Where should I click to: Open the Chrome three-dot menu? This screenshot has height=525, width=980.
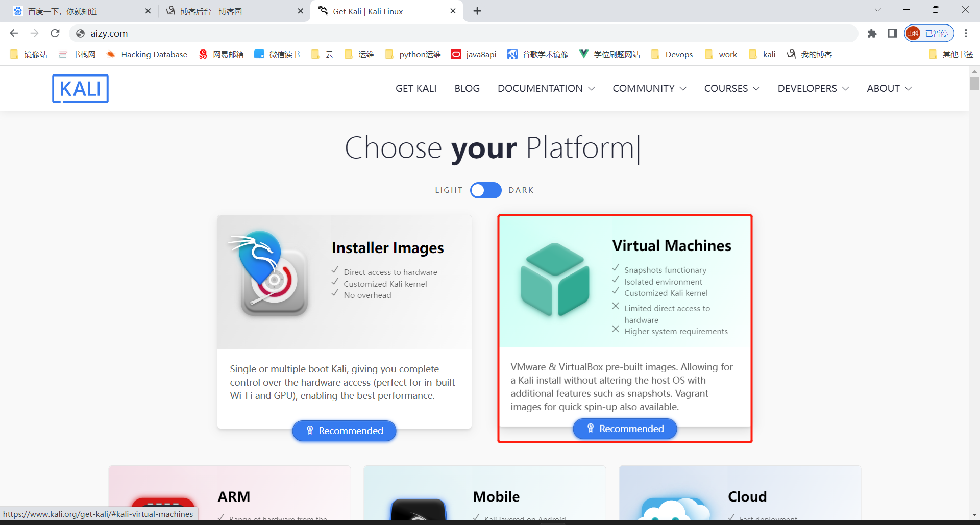(x=966, y=33)
